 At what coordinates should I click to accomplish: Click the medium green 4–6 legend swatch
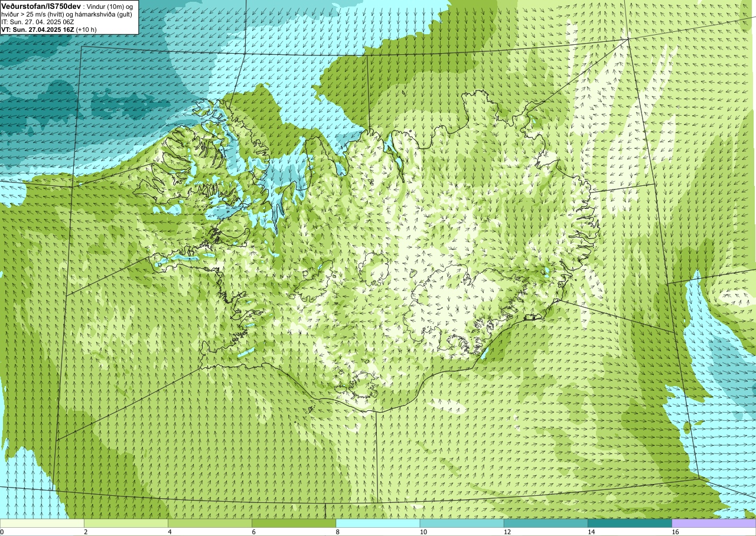(x=210, y=523)
